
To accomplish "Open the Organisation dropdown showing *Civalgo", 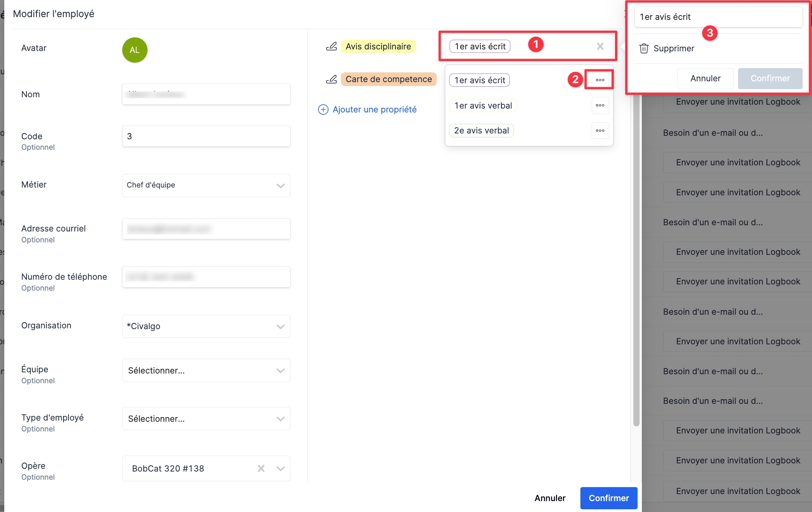I will (280, 326).
